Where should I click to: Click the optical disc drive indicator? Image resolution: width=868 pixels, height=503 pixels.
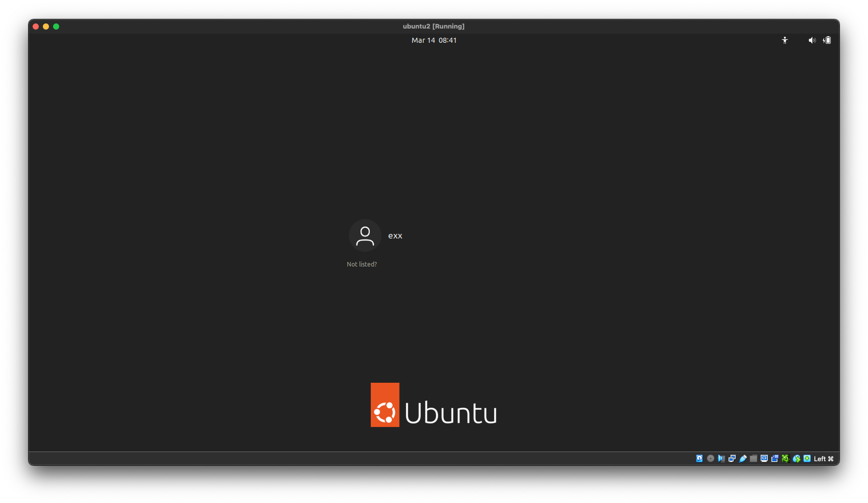click(x=710, y=459)
